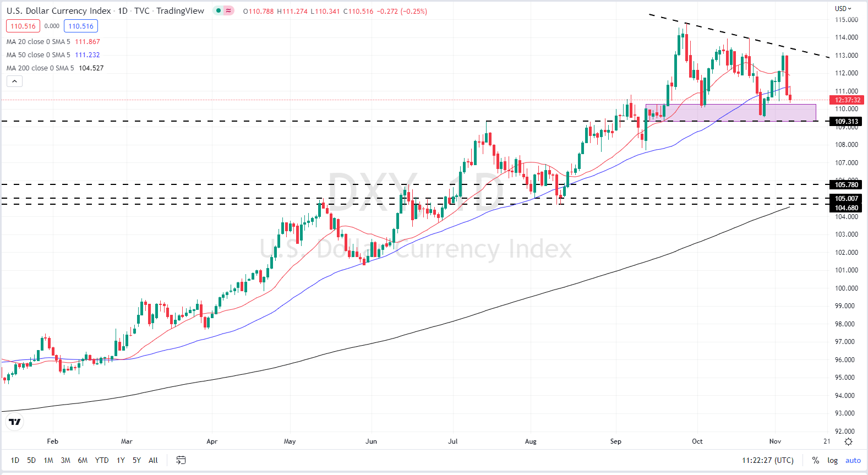Click the blue 110.516 buy price box
The width and height of the screenshot is (868, 475).
point(81,26)
